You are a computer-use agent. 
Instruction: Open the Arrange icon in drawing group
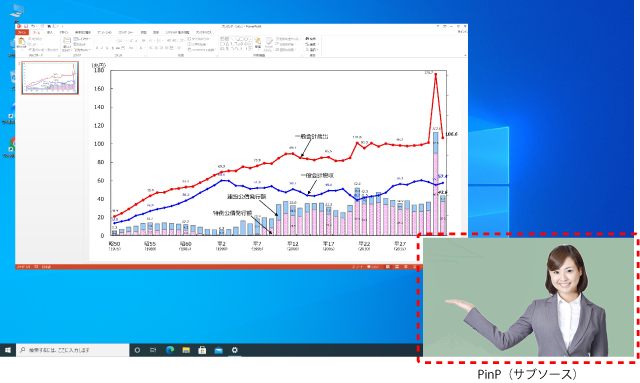point(258,43)
